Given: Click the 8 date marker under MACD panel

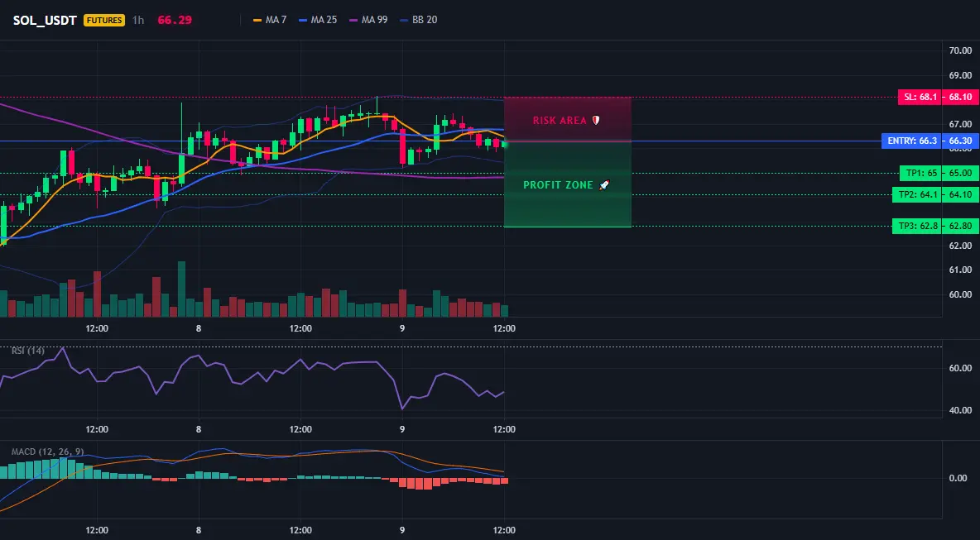Looking at the screenshot, I should [x=199, y=531].
